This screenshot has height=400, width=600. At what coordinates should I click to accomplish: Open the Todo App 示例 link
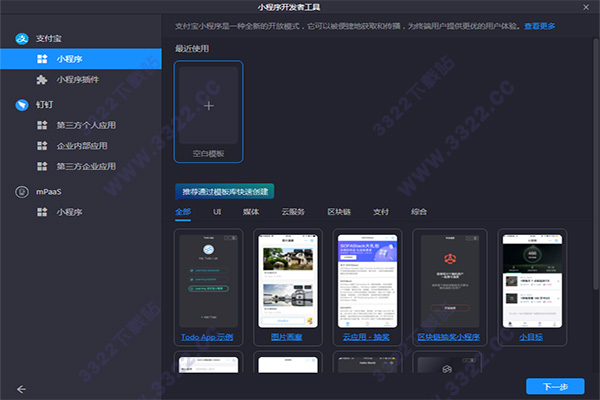coord(207,337)
